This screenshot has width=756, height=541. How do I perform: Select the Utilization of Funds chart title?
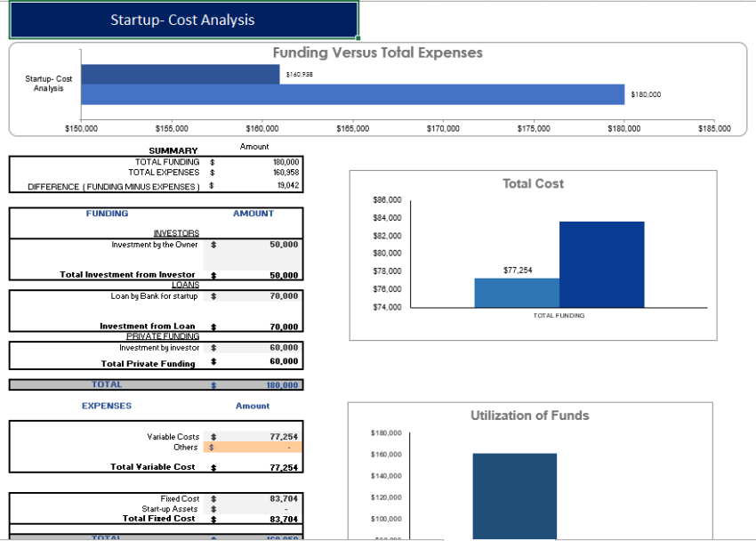[x=532, y=416]
